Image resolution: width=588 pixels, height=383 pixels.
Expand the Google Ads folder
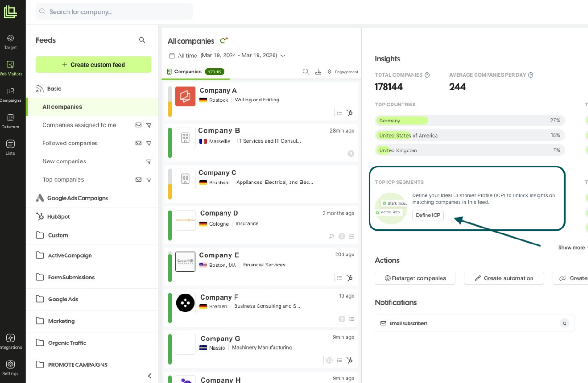pyautogui.click(x=92, y=300)
